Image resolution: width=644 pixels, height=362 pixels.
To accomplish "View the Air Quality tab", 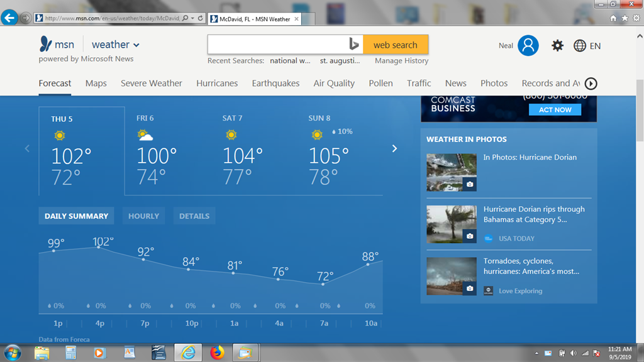I will point(334,84).
